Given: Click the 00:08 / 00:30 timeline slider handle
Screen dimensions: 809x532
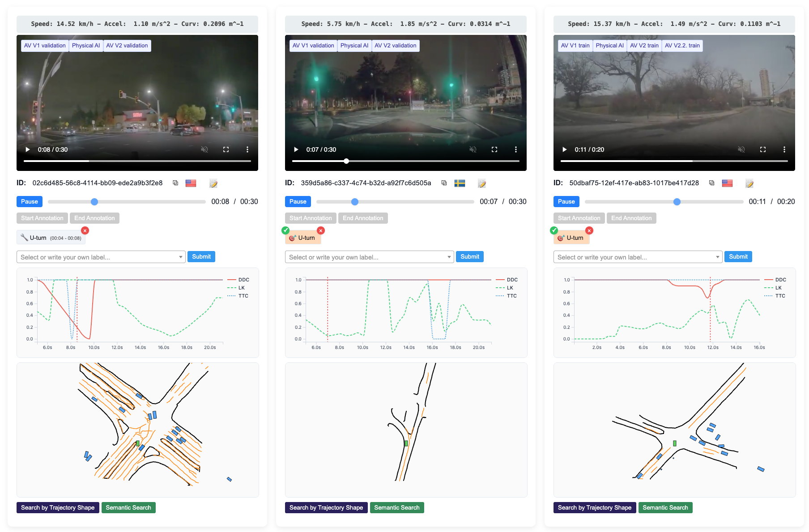Looking at the screenshot, I should [x=94, y=202].
